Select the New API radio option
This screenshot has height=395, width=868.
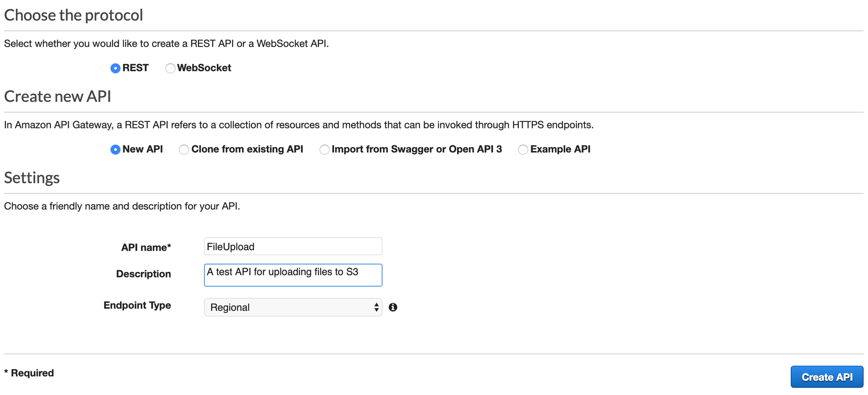tap(115, 150)
